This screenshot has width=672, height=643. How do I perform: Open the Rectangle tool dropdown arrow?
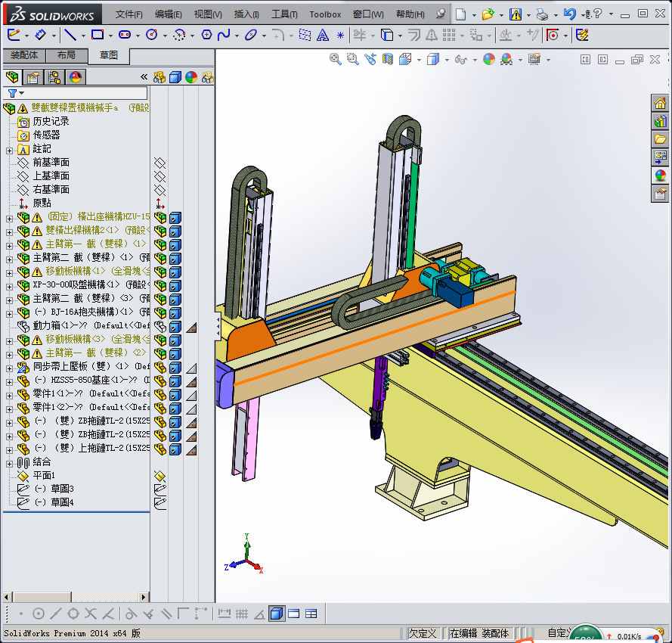pos(110,36)
